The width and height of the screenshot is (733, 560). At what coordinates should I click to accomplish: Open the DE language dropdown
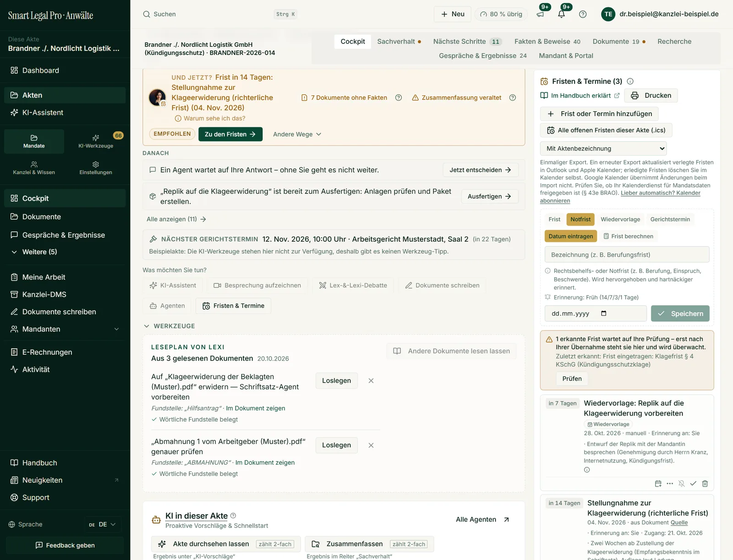pos(102,524)
